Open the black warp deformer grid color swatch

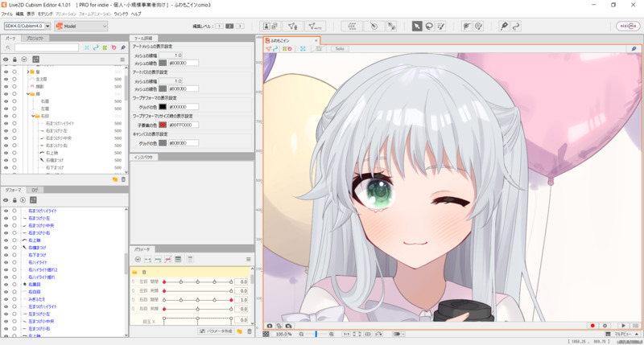click(163, 107)
